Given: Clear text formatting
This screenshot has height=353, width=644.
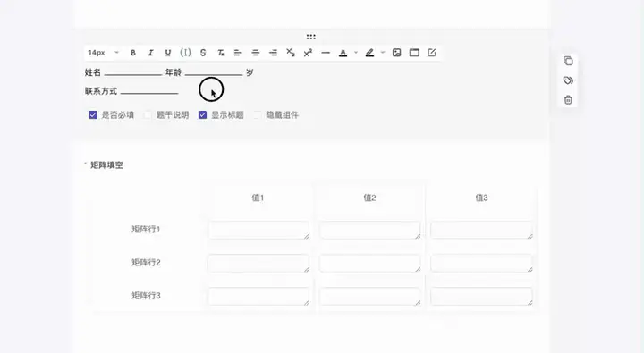Looking at the screenshot, I should (221, 53).
